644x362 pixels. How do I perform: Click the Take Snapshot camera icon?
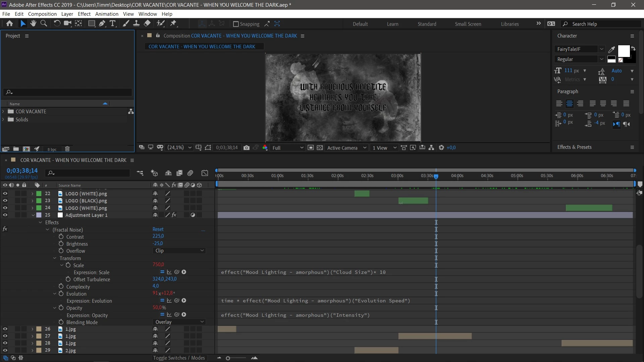click(x=247, y=148)
